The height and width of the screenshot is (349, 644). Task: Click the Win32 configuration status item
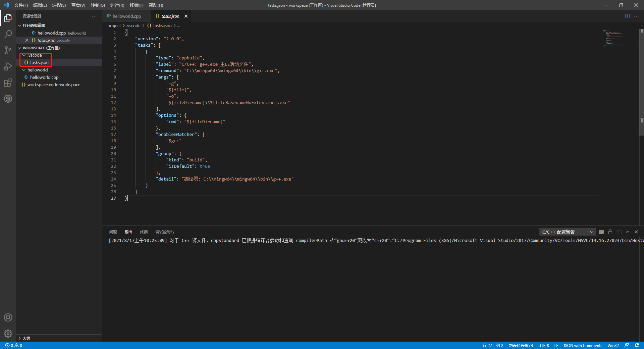pyautogui.click(x=613, y=345)
